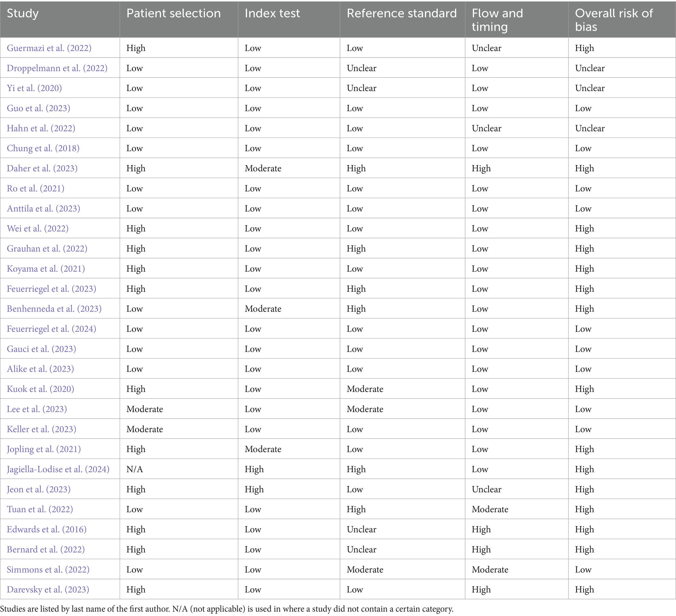The image size is (676, 616).
Task: Open the Benhenneda et al. (2023) reference
Action: pyautogui.click(x=54, y=309)
